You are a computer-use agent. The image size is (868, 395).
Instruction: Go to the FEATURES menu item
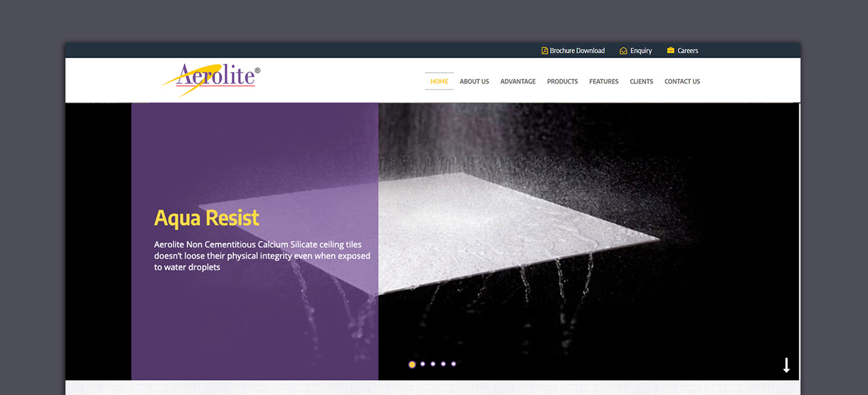[x=604, y=81]
